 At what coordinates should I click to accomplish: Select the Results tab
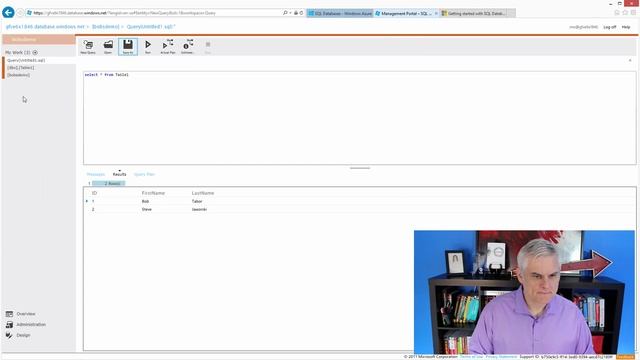(x=120, y=174)
